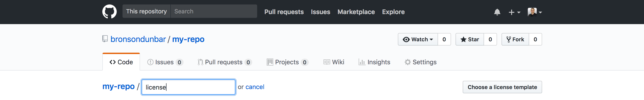Click the This repository search scope

point(146,11)
